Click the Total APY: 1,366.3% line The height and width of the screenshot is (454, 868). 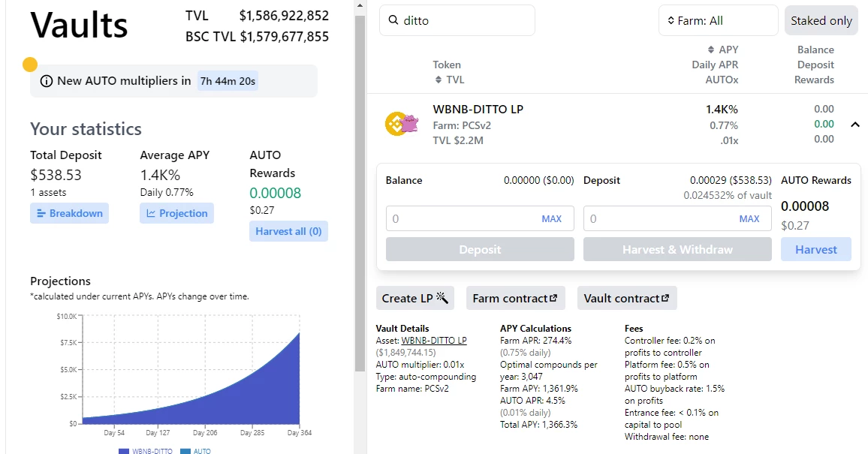[538, 425]
